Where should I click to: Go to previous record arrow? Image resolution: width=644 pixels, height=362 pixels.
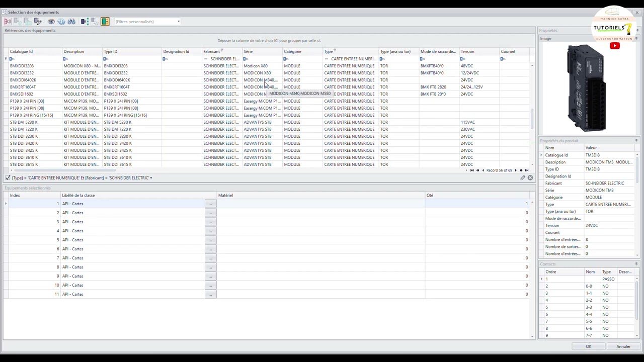pos(483,170)
